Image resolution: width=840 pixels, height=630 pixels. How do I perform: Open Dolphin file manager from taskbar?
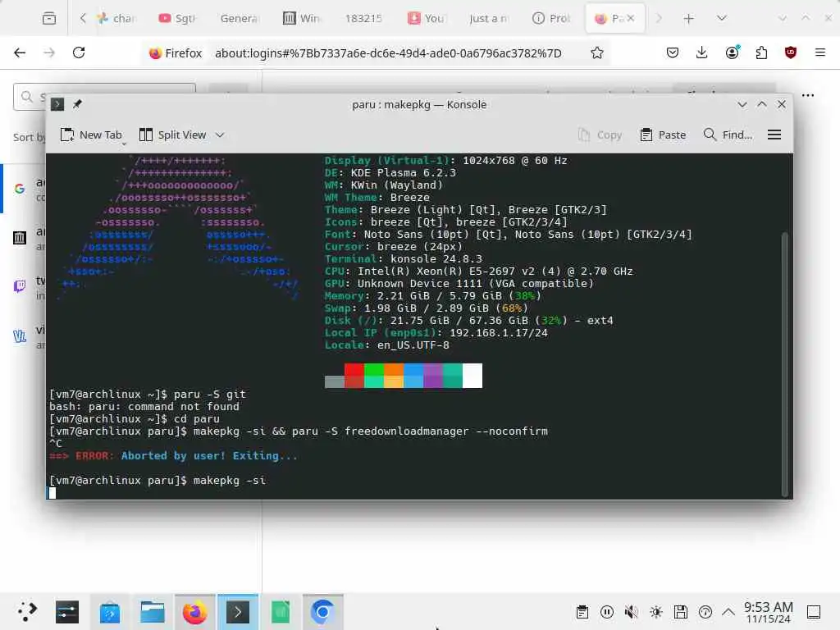point(152,612)
